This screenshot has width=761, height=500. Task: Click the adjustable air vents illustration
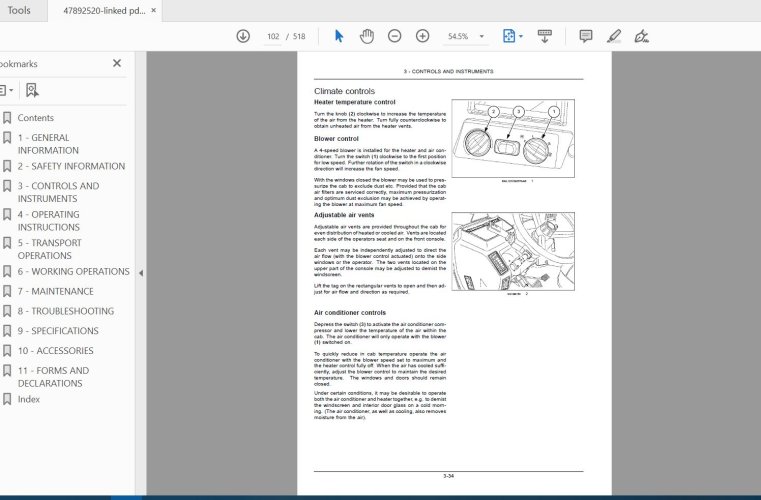(513, 251)
